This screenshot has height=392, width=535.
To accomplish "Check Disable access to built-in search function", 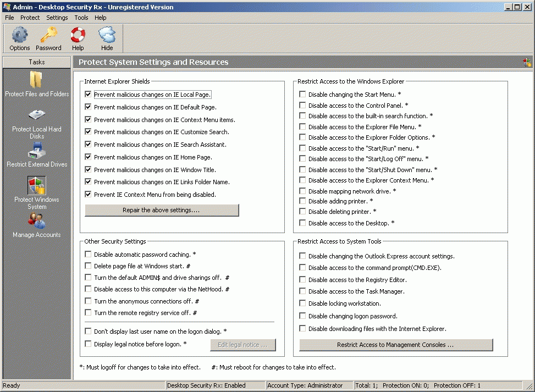I will tap(302, 115).
